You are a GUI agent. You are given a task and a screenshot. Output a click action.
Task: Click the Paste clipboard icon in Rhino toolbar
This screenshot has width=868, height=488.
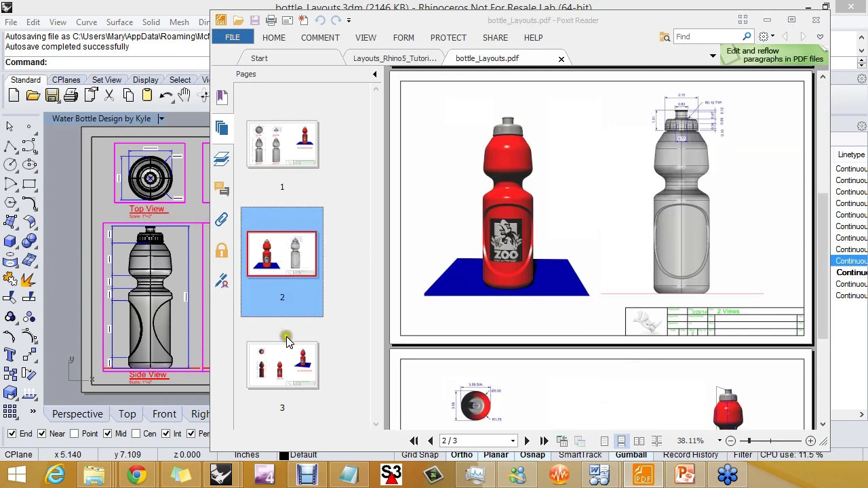tap(147, 96)
